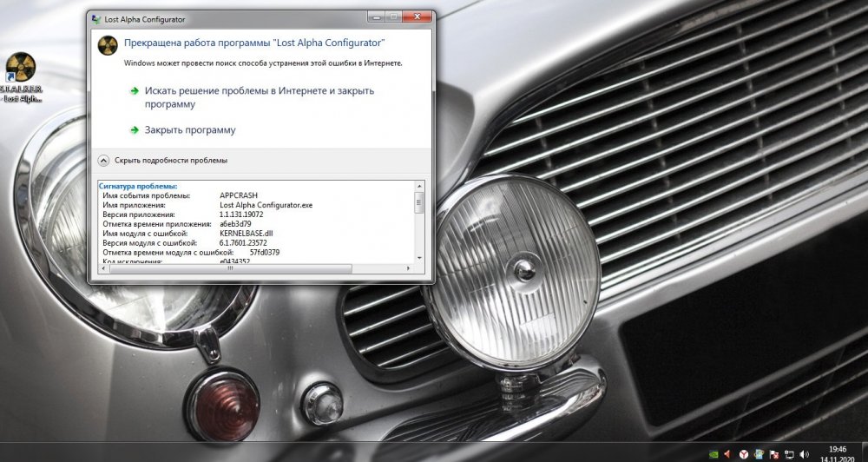
Task: Click the blue document tray icon
Action: (759, 454)
